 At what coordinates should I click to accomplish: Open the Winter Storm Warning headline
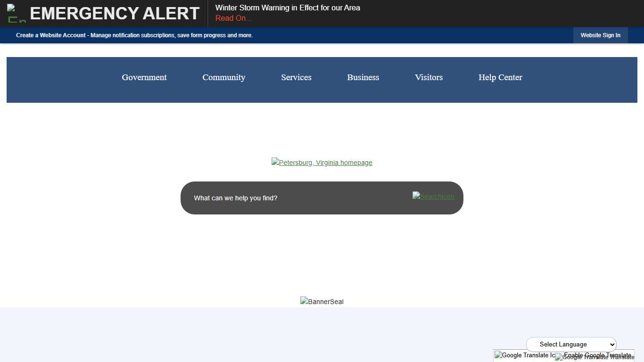(x=288, y=8)
